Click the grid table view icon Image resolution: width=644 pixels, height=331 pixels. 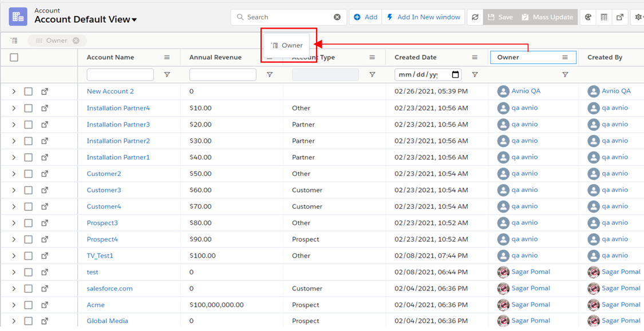click(x=604, y=17)
